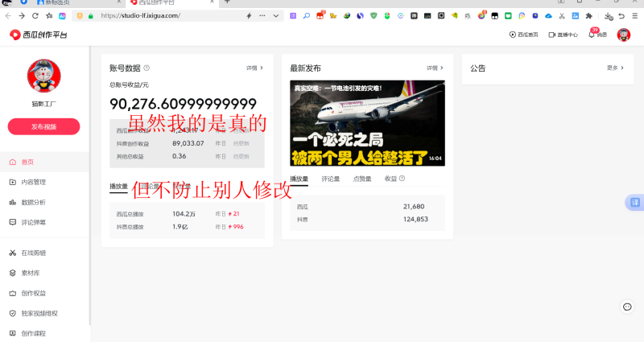Click the total earnings 90,276.60999999999
This screenshot has height=342, width=644.
point(183,104)
